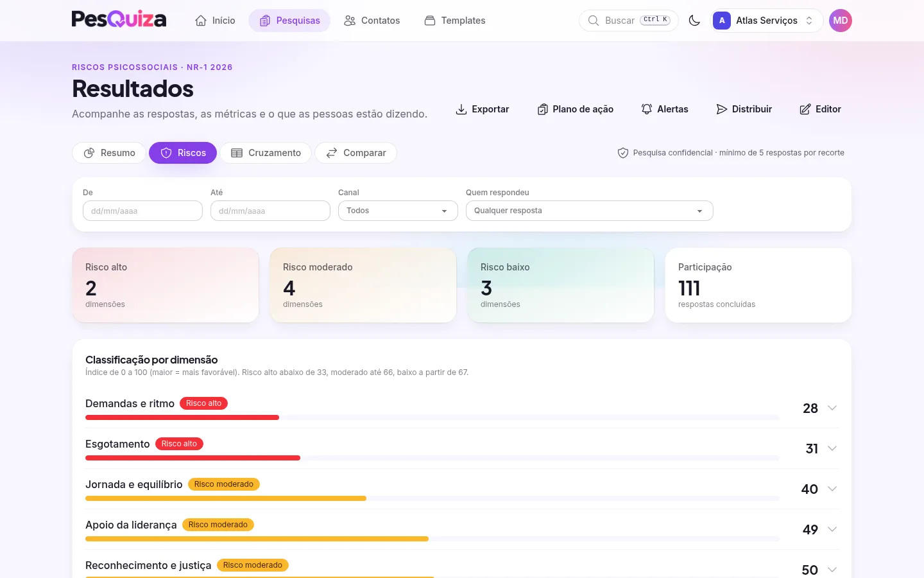Expand the Jornada e equilíbrio row
924x578 pixels.
[832, 489]
